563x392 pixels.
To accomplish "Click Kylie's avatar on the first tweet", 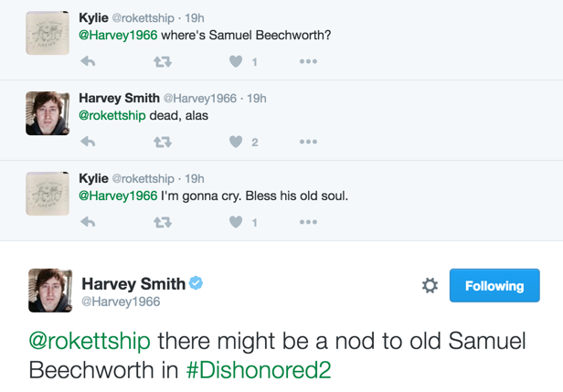I will point(48,33).
